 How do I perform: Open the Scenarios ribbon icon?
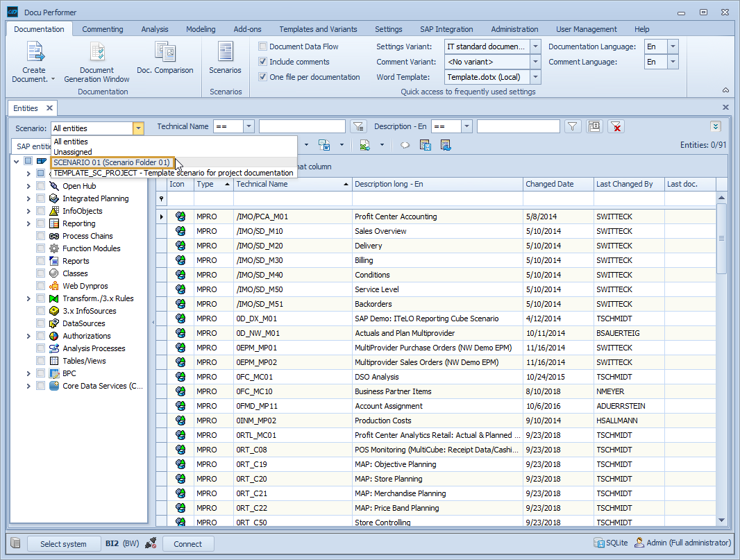pyautogui.click(x=225, y=53)
